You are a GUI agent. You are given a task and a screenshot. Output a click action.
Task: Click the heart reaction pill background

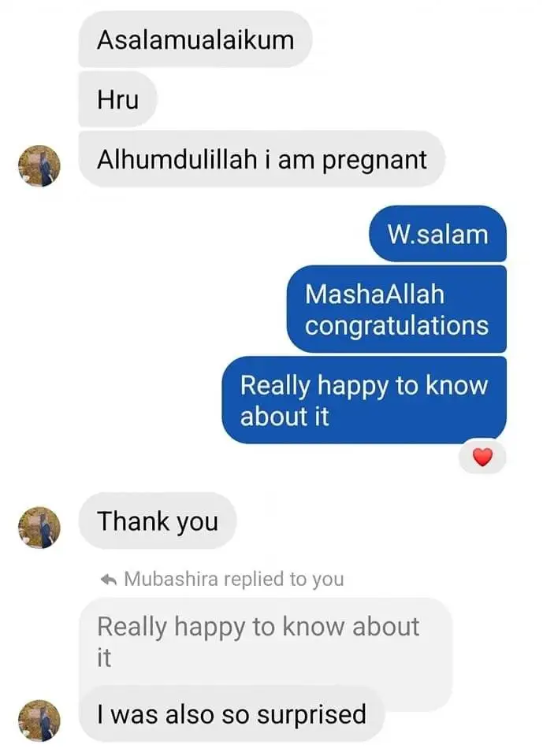click(x=482, y=457)
